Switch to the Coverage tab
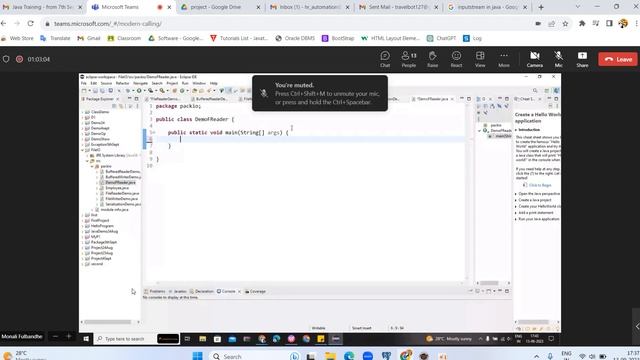The height and width of the screenshot is (360, 640). pyautogui.click(x=256, y=291)
